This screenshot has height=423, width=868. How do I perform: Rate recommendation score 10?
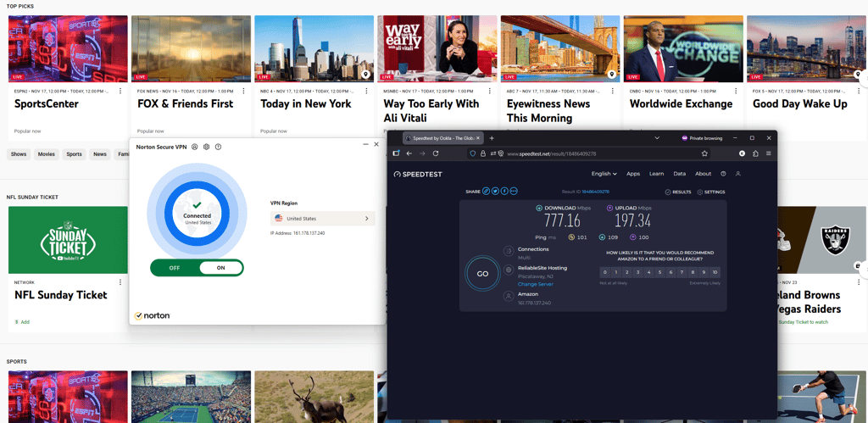[715, 272]
